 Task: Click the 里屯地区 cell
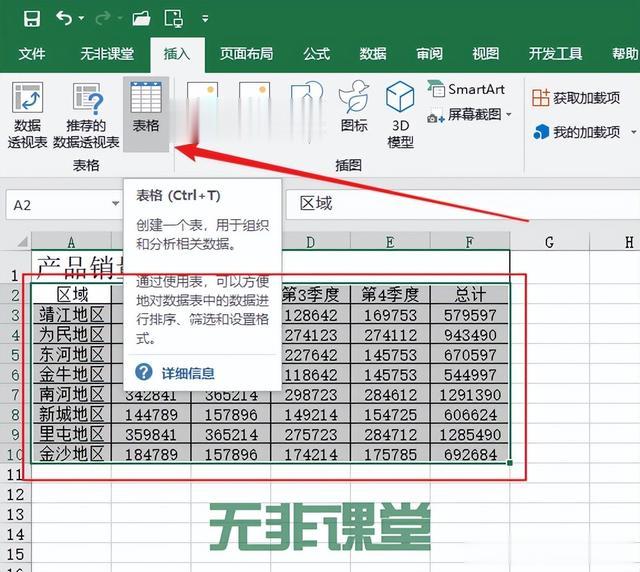pyautogui.click(x=71, y=434)
